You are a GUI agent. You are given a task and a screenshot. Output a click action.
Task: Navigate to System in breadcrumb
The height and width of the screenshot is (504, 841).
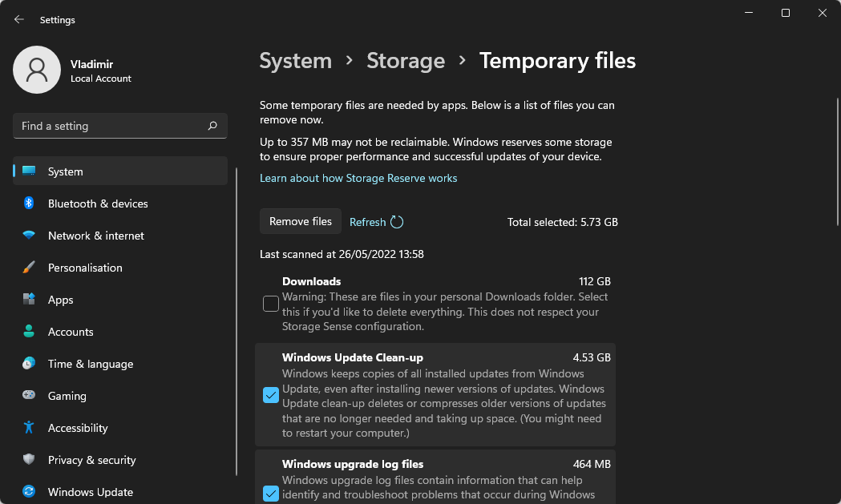click(296, 61)
